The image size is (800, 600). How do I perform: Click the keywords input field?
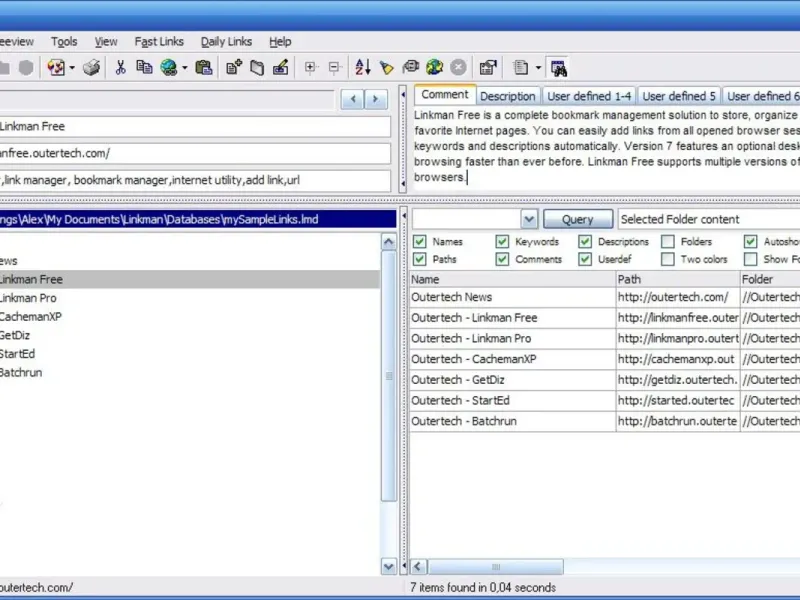coord(194,181)
